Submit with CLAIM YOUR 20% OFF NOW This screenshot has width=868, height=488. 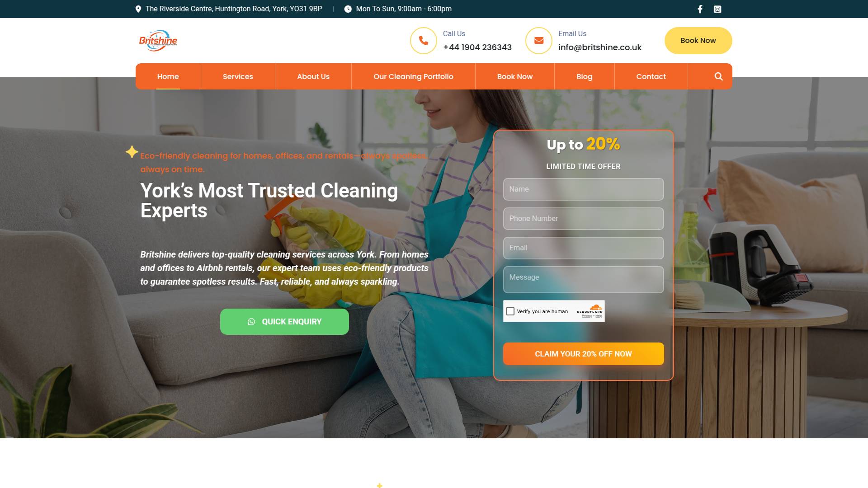pos(583,354)
